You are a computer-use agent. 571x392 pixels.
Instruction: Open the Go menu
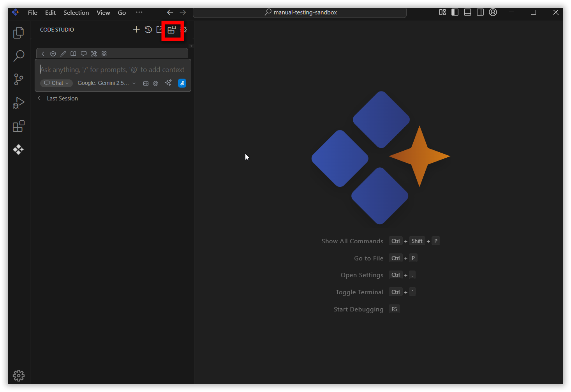(x=122, y=12)
